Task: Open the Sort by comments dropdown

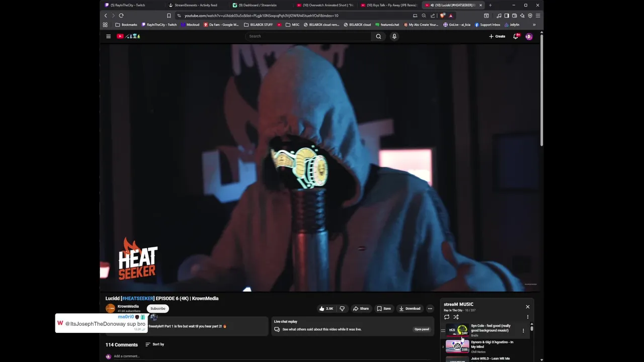Action: point(154,344)
